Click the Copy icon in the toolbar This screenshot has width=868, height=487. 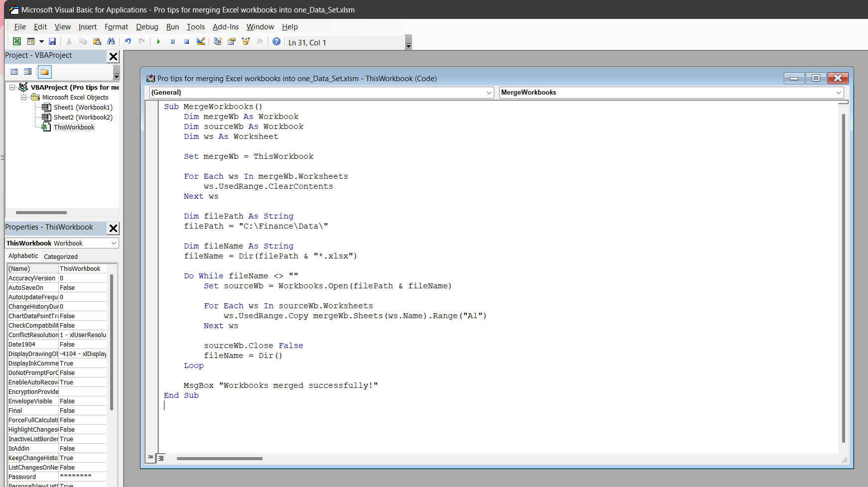click(x=83, y=42)
